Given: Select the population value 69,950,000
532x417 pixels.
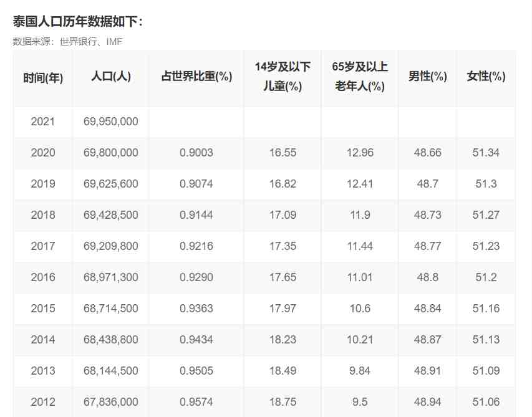Looking at the screenshot, I should point(110,122).
